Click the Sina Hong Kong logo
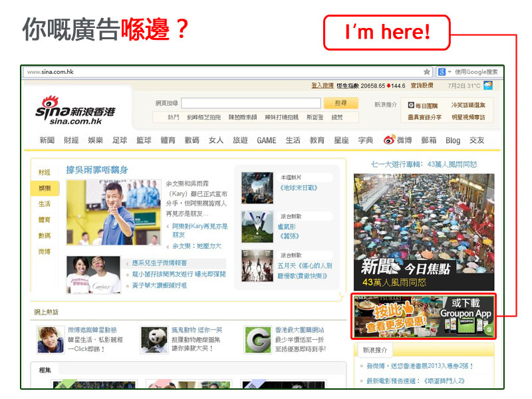The image size is (532, 399). coord(75,110)
